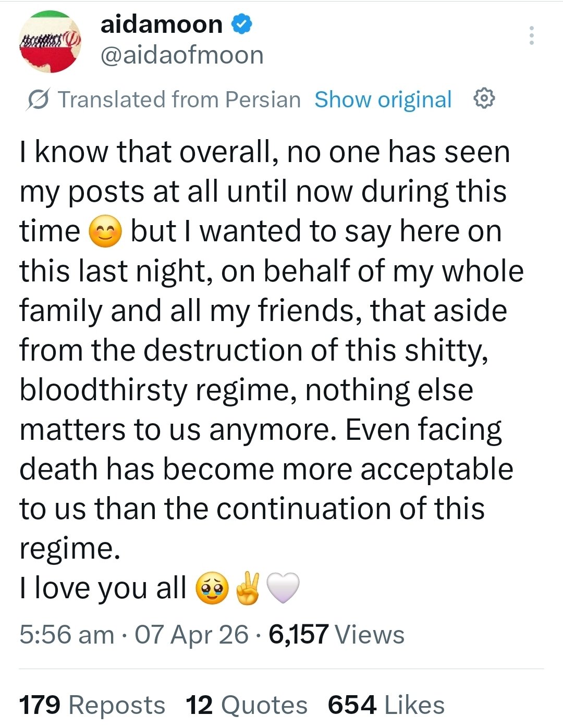
Task: Click the teary-eyed emoji after 'I love you all'
Action: (212, 589)
